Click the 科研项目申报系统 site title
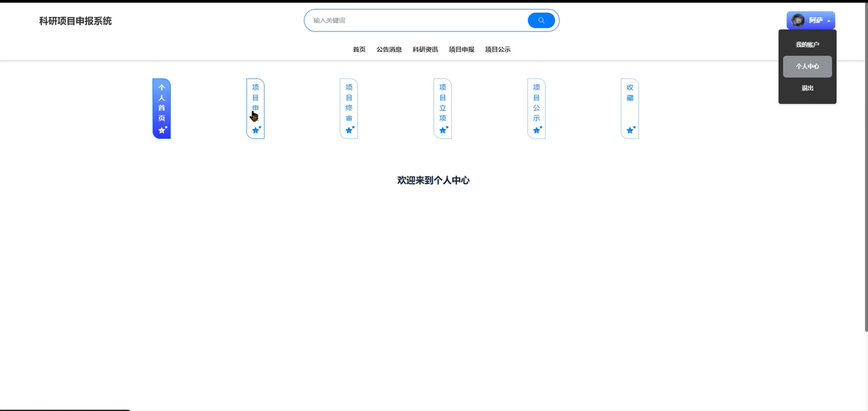The image size is (868, 411). pyautogui.click(x=75, y=21)
